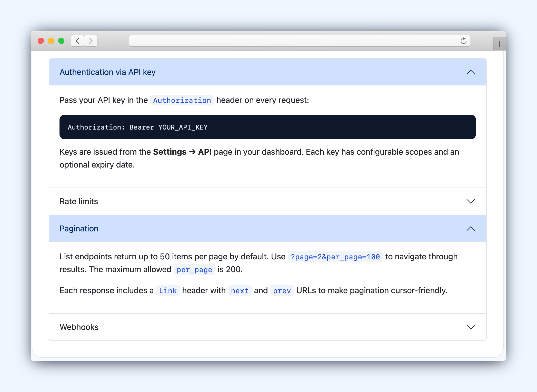Collapse the Pagination section header

[x=268, y=229]
